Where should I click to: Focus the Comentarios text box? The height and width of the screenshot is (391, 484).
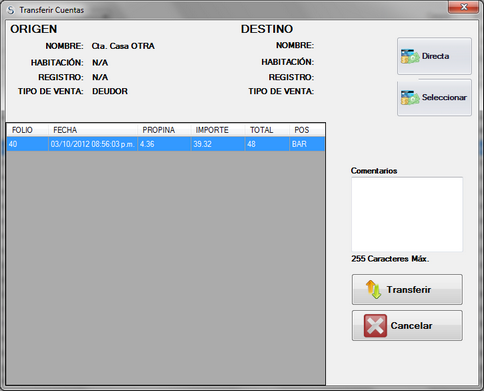point(407,214)
